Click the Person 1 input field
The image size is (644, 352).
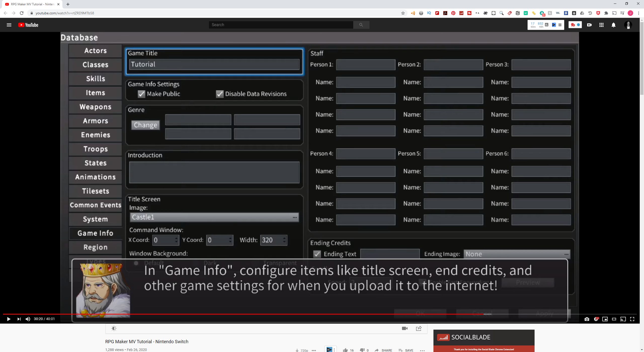pos(366,65)
